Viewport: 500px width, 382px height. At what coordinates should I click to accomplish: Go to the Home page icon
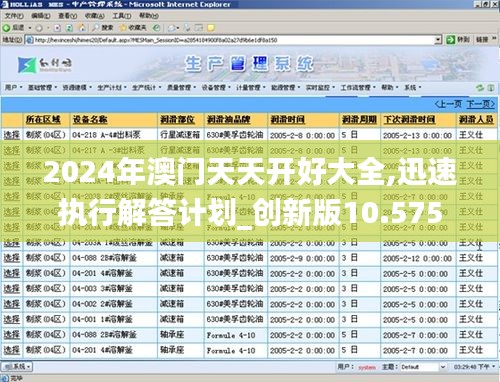coord(81,28)
